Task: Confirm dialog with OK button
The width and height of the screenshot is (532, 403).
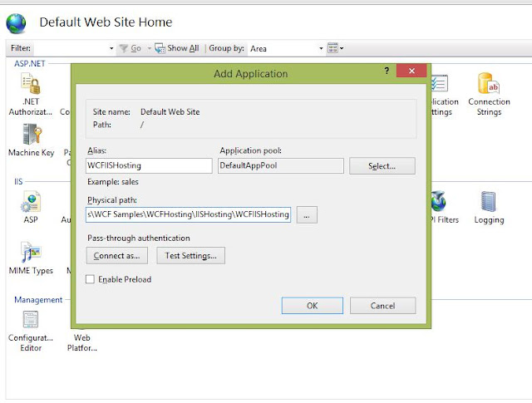Action: pyautogui.click(x=313, y=306)
